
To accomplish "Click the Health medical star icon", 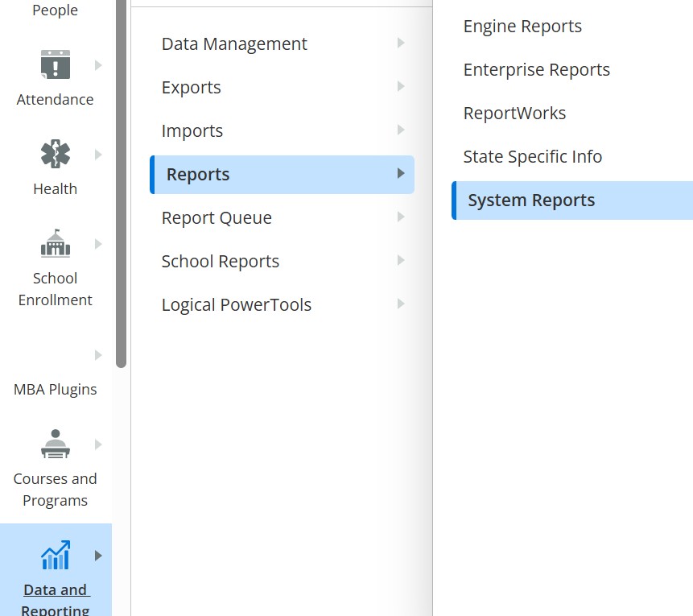I will point(55,155).
